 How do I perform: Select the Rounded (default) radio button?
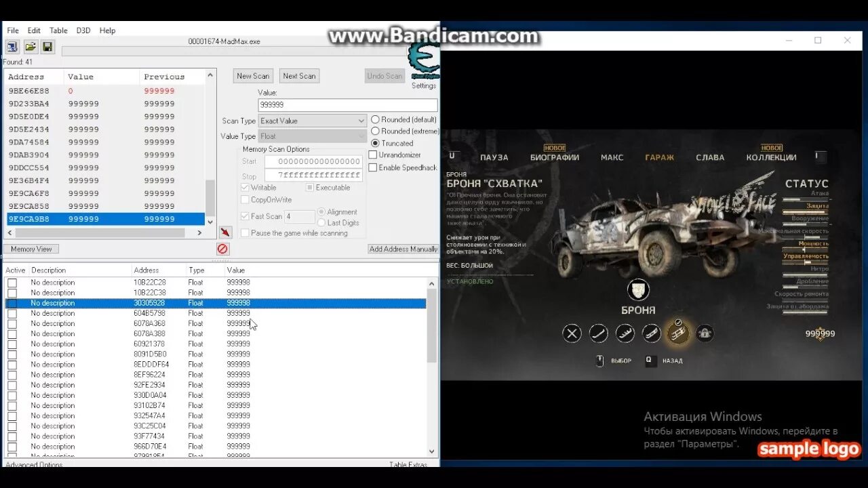point(375,119)
